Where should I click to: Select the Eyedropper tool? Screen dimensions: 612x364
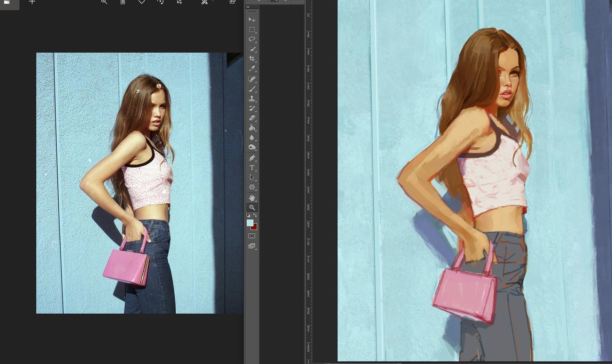(251, 68)
